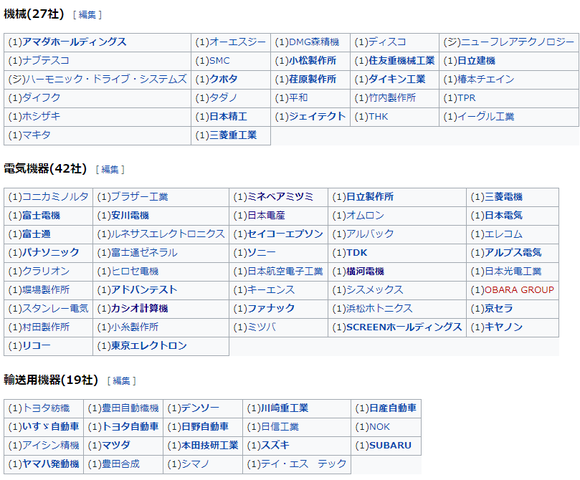Open the SUBARU link
This screenshot has height=480, width=580.
coord(390,445)
